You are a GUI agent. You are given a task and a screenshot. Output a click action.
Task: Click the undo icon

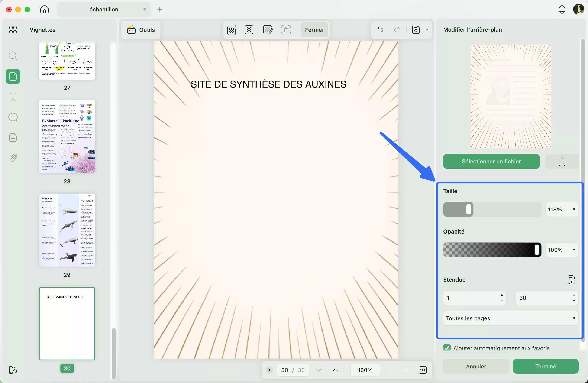[380, 30]
